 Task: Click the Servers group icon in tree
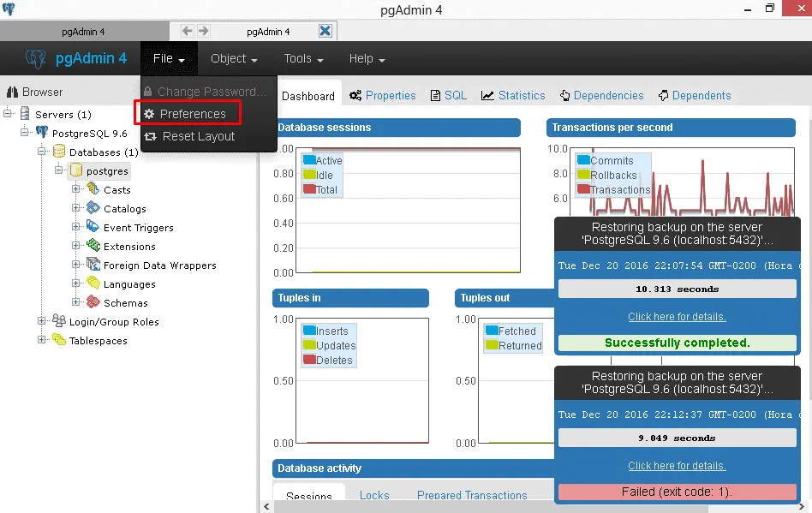point(25,113)
